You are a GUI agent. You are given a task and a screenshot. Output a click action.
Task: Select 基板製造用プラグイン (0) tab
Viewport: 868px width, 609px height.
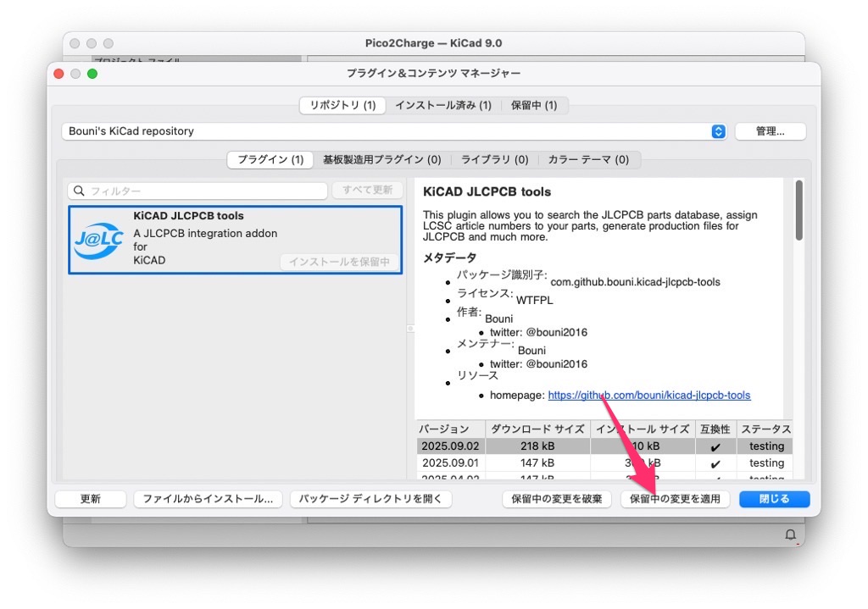coord(381,159)
